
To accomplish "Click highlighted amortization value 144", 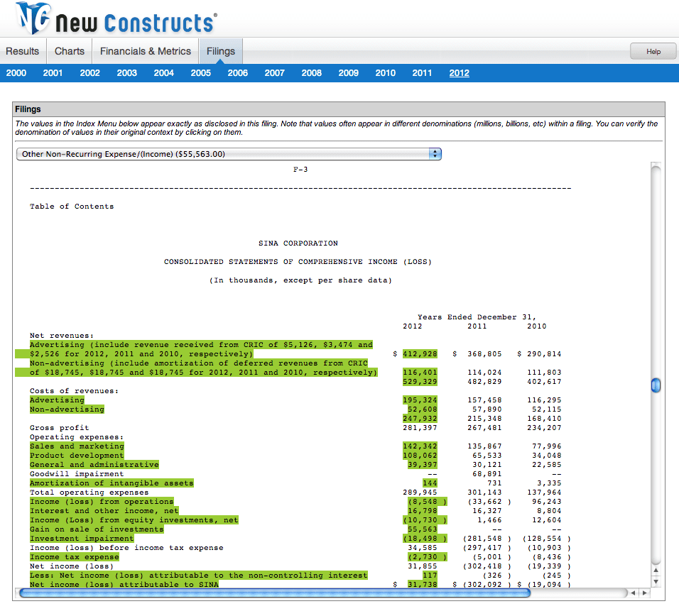I will (x=430, y=483).
